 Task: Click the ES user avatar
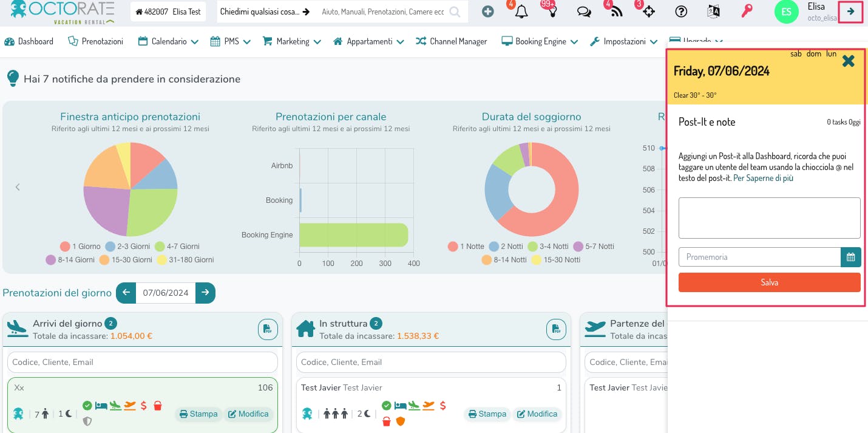tap(786, 12)
